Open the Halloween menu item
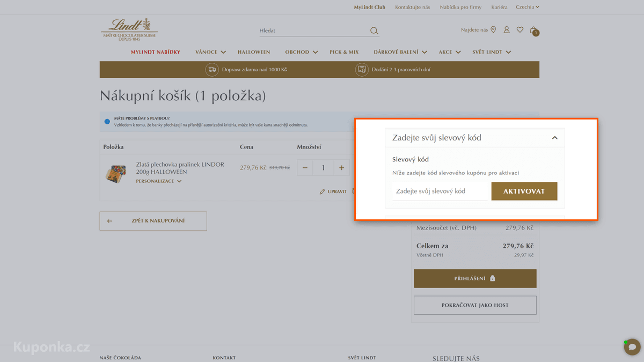 coord(254,52)
